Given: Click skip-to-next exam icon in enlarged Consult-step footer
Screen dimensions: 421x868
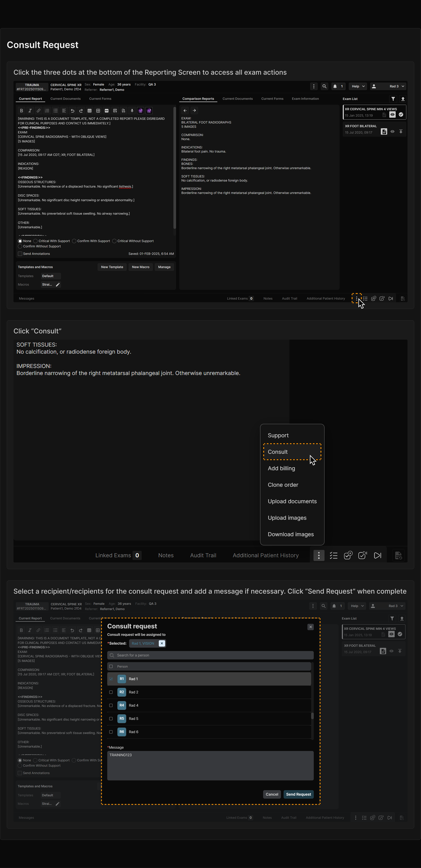Looking at the screenshot, I should tap(378, 555).
